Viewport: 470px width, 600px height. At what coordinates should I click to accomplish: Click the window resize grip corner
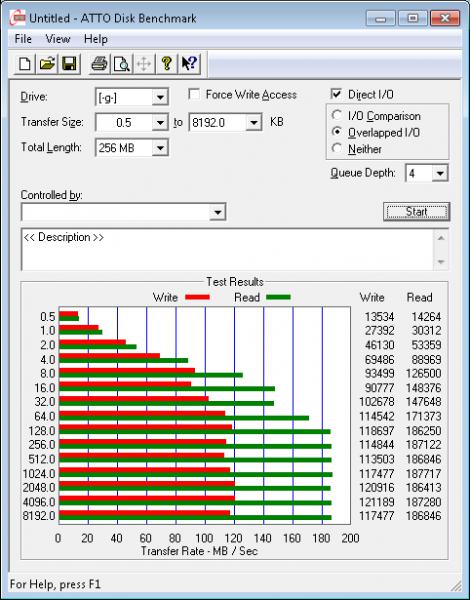455,585
